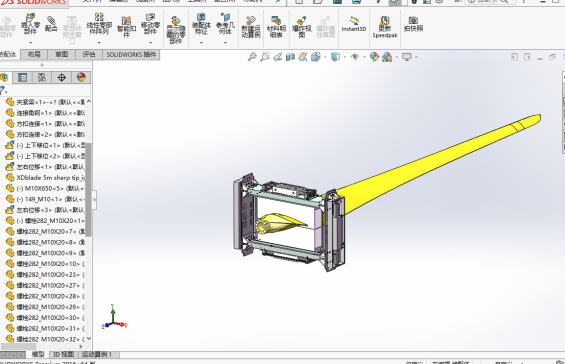Select Move Component (移动零部件) tool
565x364 pixels.
click(x=150, y=25)
